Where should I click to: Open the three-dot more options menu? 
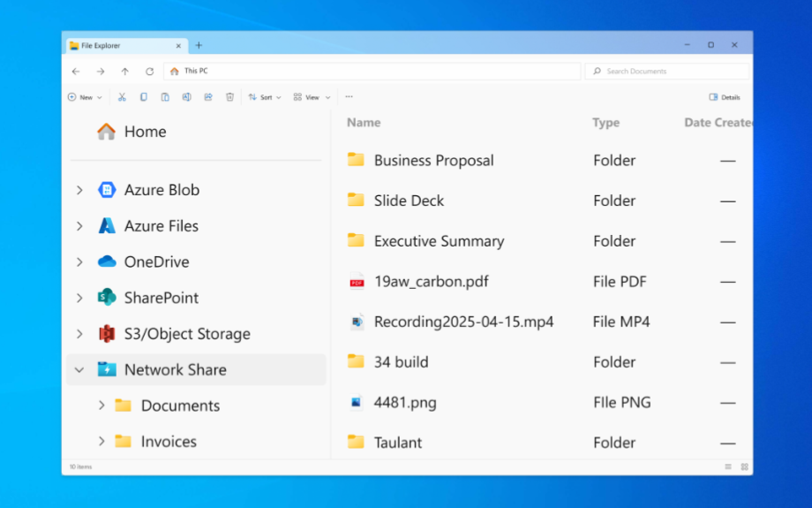coord(349,96)
